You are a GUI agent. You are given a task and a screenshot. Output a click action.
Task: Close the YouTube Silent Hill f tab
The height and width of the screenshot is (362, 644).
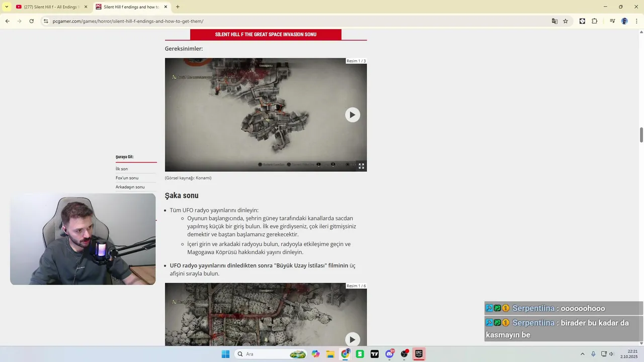[86, 7]
